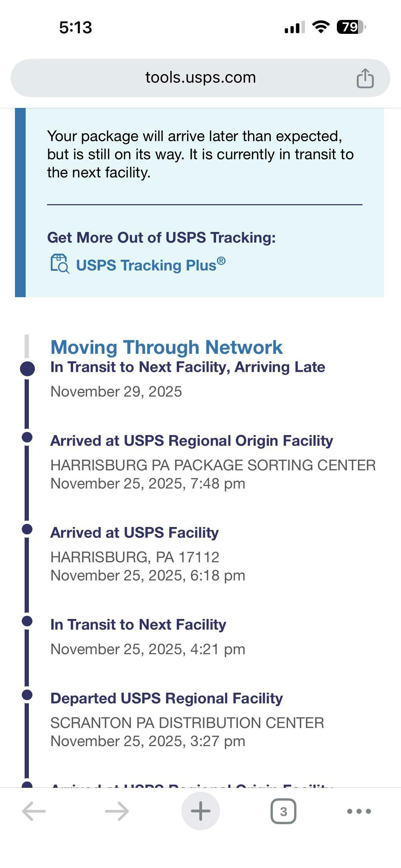401x868 pixels.
Task: Go back using the browser back arrow
Action: coord(34,811)
